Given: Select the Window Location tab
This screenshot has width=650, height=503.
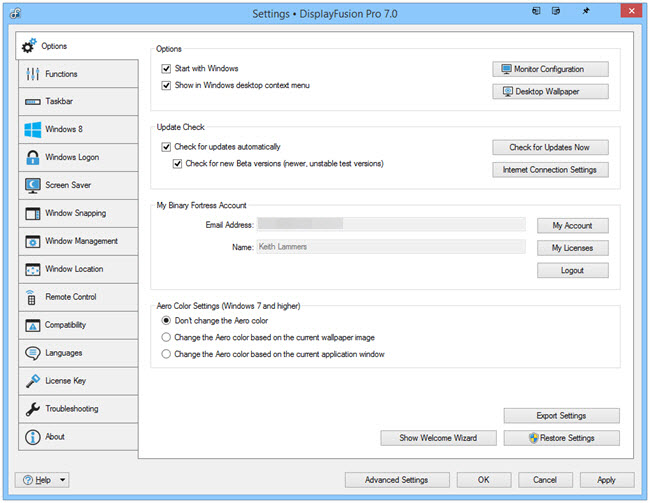Looking at the screenshot, I should (x=78, y=270).
